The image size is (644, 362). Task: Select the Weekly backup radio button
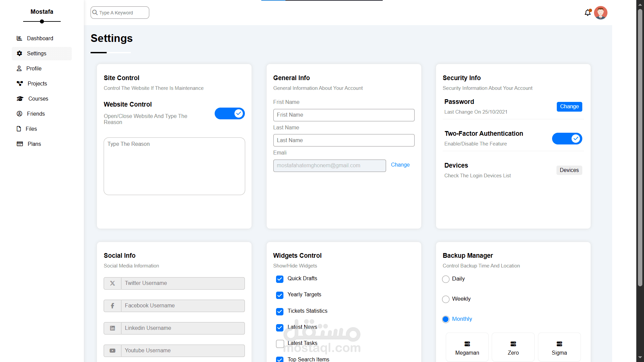click(x=445, y=299)
